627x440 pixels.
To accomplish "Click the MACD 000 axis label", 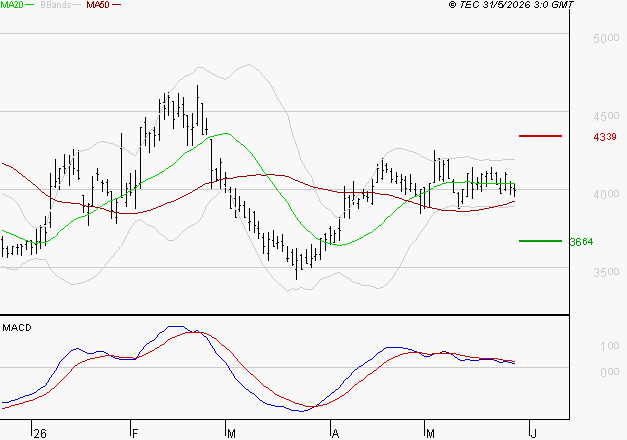I will point(610,372).
